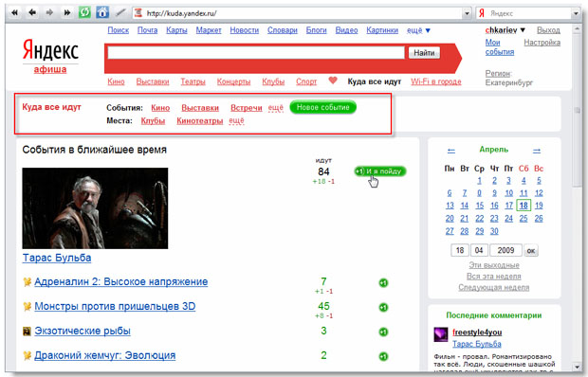The height and width of the screenshot is (377, 588).
Task: Click the ок date button
Action: (531, 250)
